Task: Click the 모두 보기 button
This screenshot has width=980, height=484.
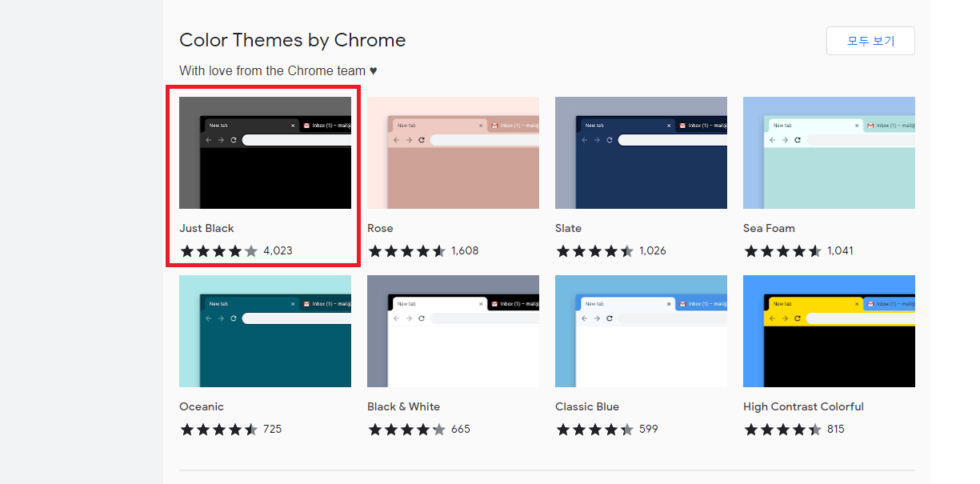Action: coord(870,41)
